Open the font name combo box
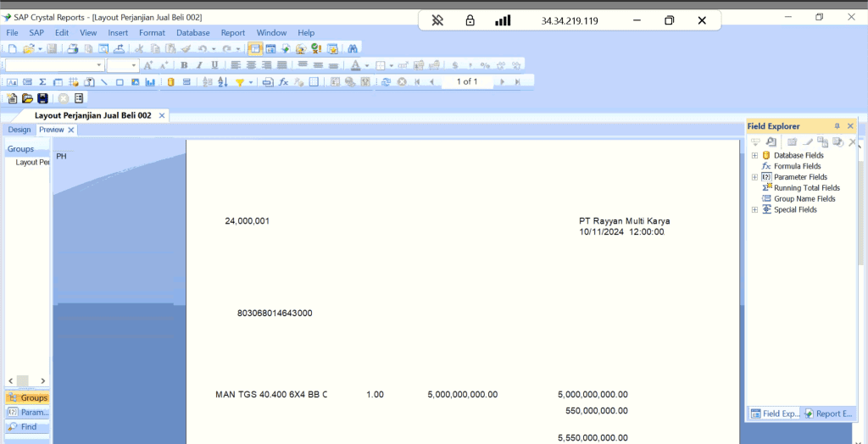This screenshot has width=868, height=444. click(55, 65)
